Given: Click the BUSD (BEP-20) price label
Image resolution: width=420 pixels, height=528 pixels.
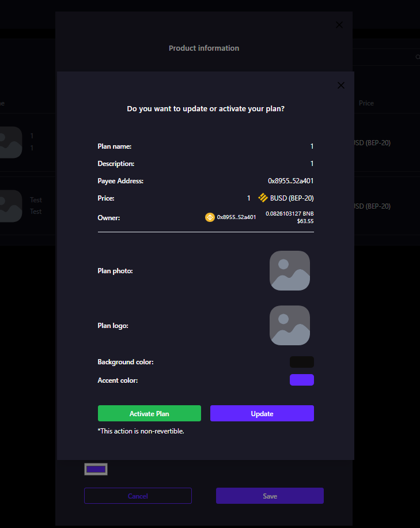Looking at the screenshot, I should [292, 198].
